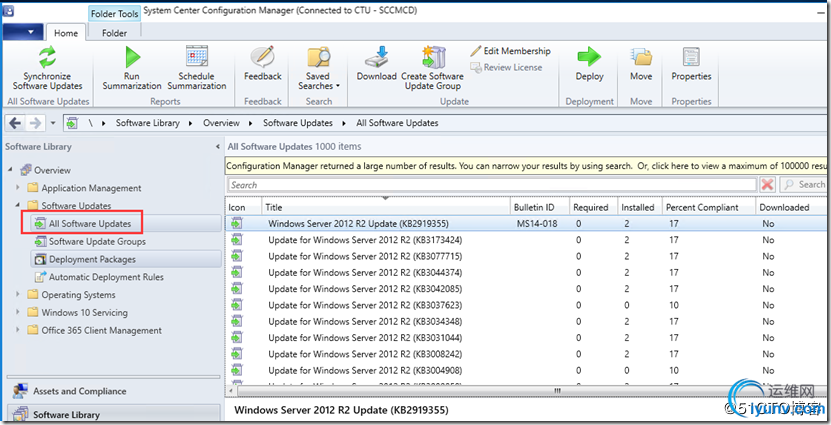This screenshot has height=425, width=831.
Task: Select Automatic Deployment Rules tree item
Action: [99, 277]
